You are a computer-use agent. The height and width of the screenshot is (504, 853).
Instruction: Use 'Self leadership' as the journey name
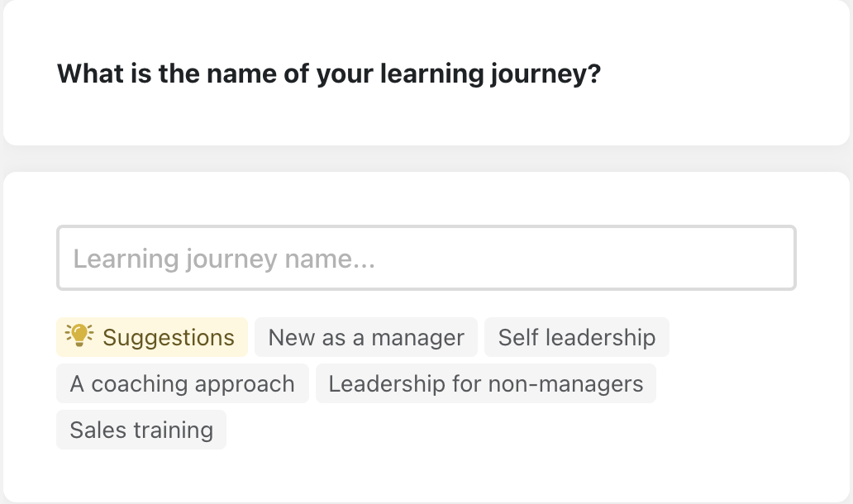(576, 338)
